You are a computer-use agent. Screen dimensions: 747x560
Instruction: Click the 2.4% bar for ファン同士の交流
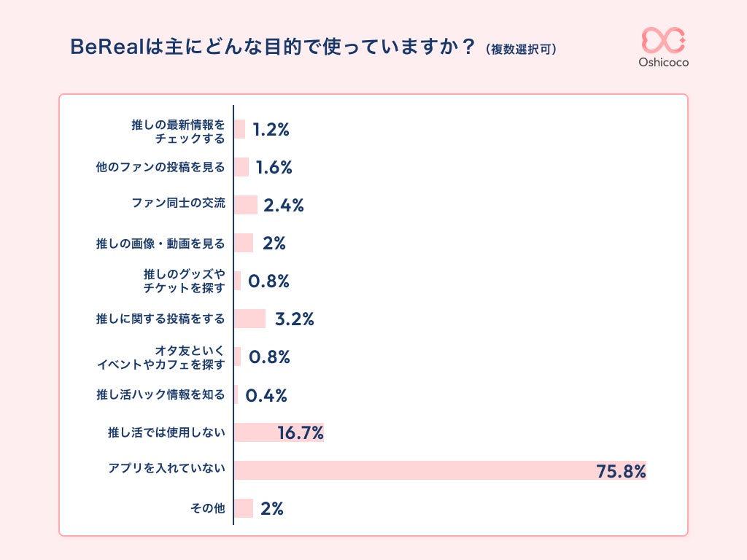[x=246, y=205]
